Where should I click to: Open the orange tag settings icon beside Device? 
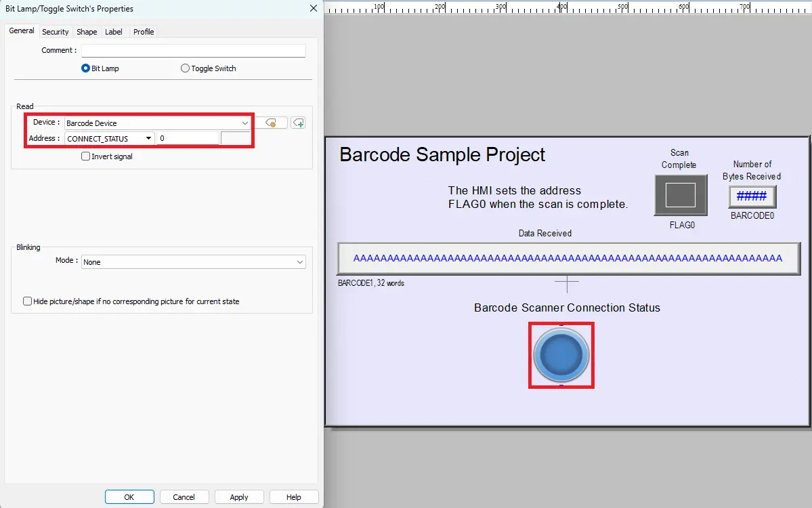click(271, 123)
